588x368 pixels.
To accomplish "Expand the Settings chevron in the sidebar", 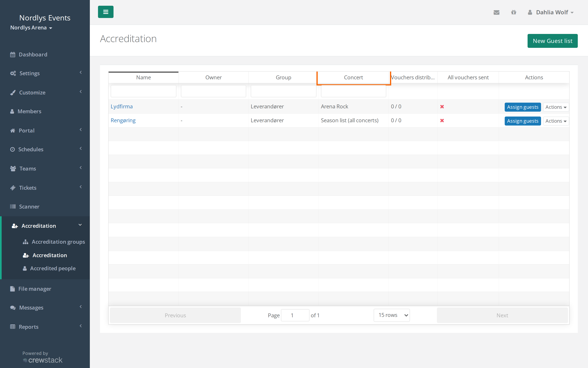I will [81, 72].
